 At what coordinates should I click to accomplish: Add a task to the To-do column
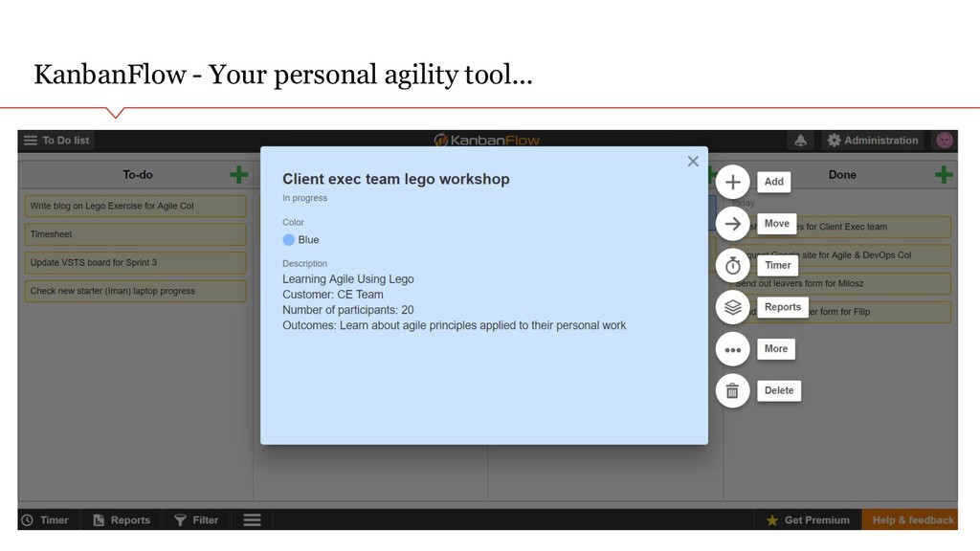pos(238,175)
